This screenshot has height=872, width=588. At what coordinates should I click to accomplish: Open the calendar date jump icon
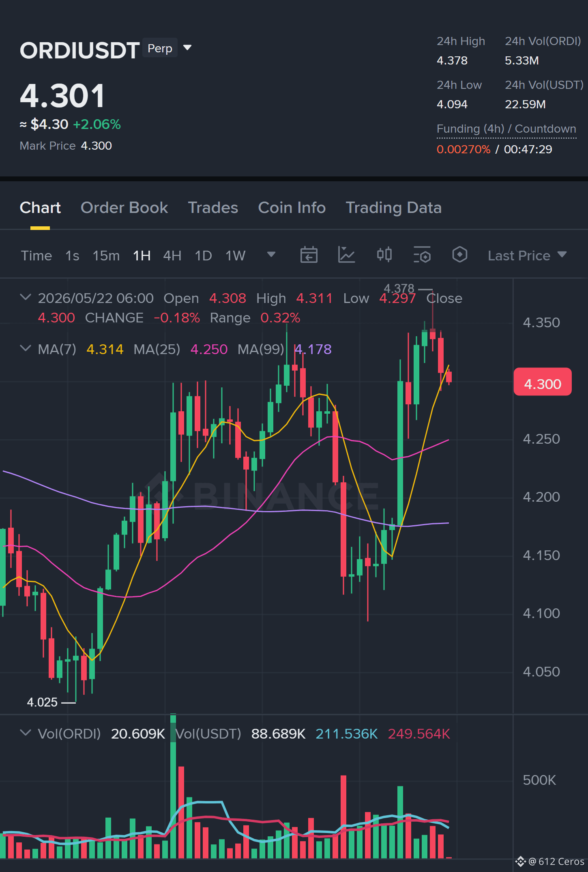pyautogui.click(x=309, y=255)
